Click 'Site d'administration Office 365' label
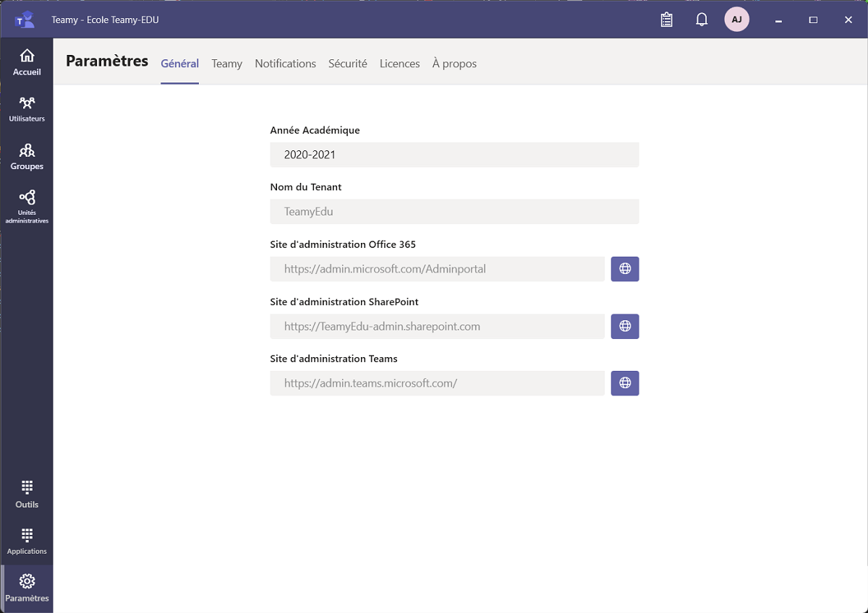Viewport: 868px width, 613px height. pyautogui.click(x=343, y=244)
